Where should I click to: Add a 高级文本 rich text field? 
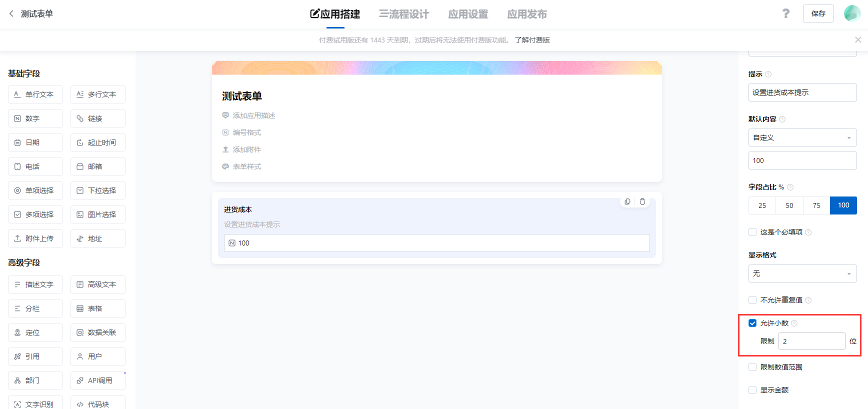pyautogui.click(x=98, y=284)
